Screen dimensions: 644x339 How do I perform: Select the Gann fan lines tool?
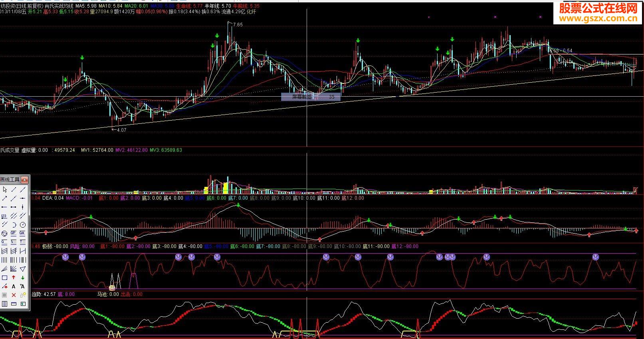pos(14,268)
